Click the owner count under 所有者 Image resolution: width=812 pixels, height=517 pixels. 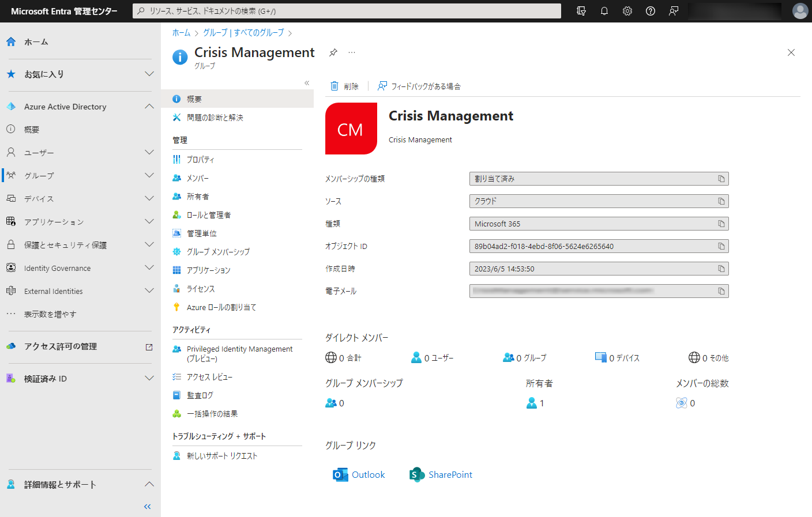(535, 403)
